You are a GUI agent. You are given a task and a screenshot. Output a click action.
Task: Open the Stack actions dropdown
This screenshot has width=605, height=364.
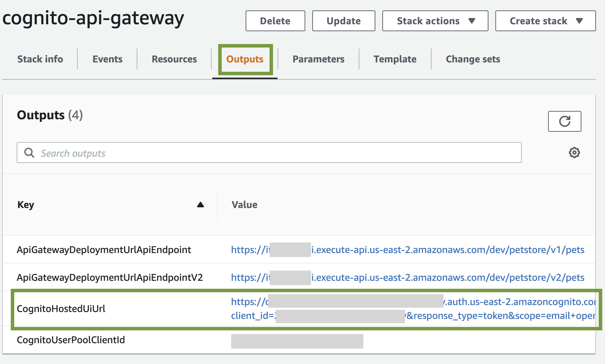(x=435, y=21)
